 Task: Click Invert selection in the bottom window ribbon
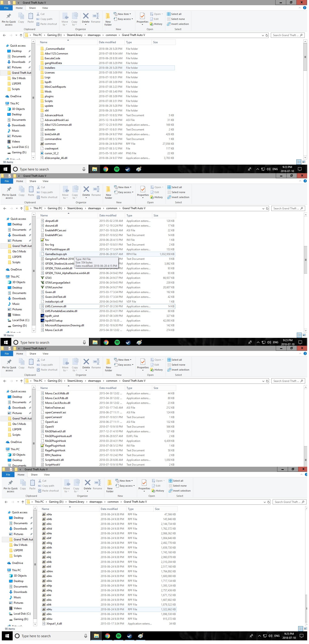tap(180, 491)
